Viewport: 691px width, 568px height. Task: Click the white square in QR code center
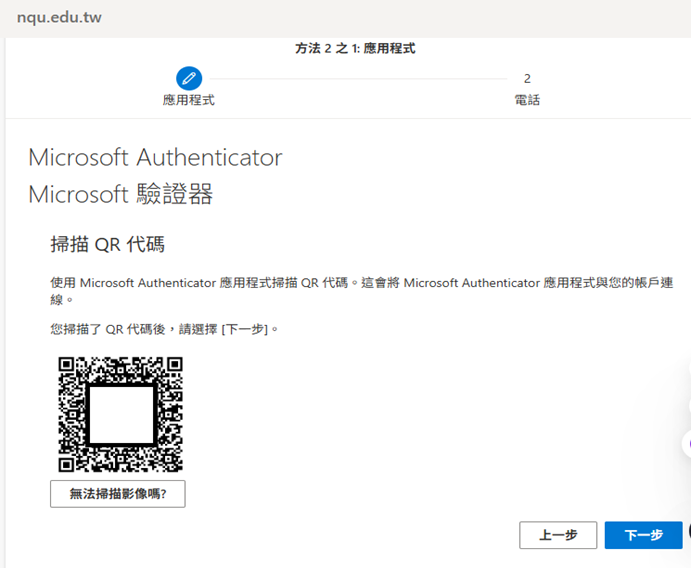pos(121,414)
